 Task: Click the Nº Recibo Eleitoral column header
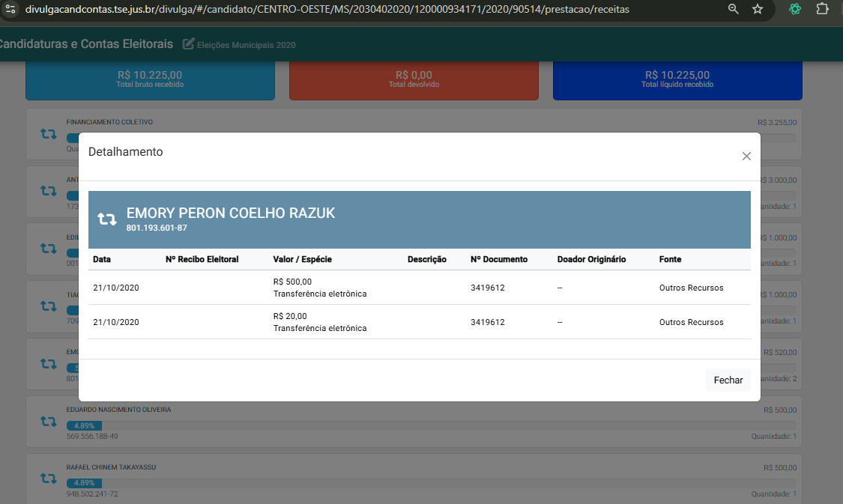point(202,259)
